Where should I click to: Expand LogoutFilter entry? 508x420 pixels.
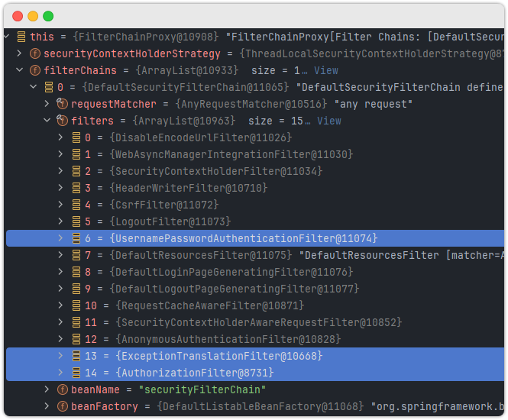click(x=60, y=221)
